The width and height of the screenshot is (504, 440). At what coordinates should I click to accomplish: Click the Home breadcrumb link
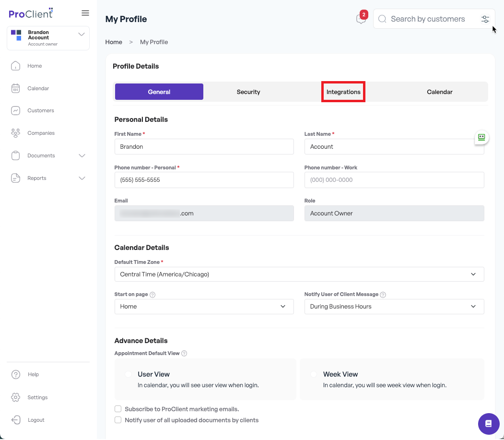(114, 42)
